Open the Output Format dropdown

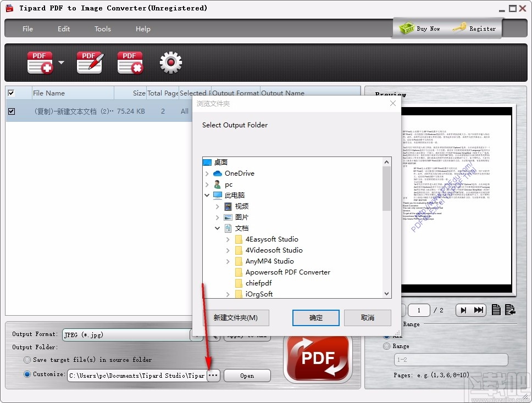[196, 334]
